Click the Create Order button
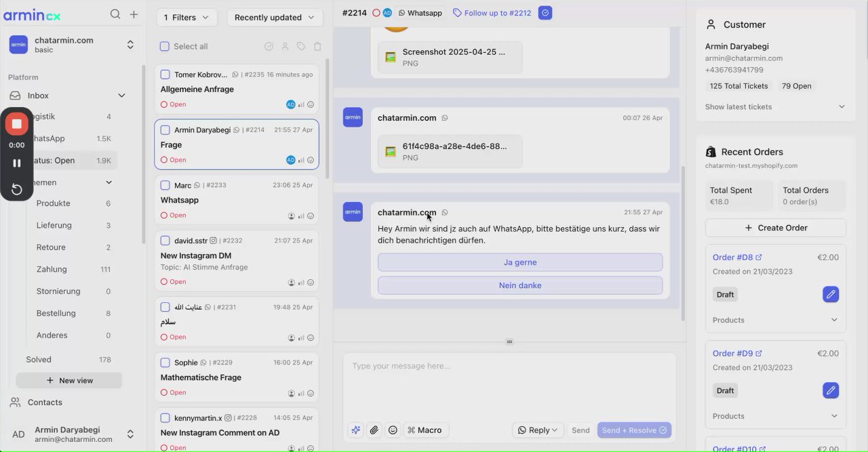 pyautogui.click(x=776, y=228)
